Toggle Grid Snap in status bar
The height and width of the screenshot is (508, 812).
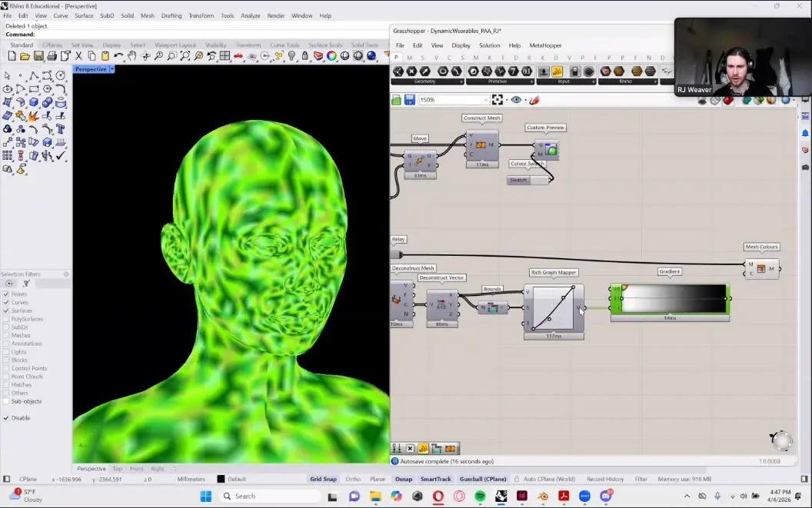[x=323, y=479]
